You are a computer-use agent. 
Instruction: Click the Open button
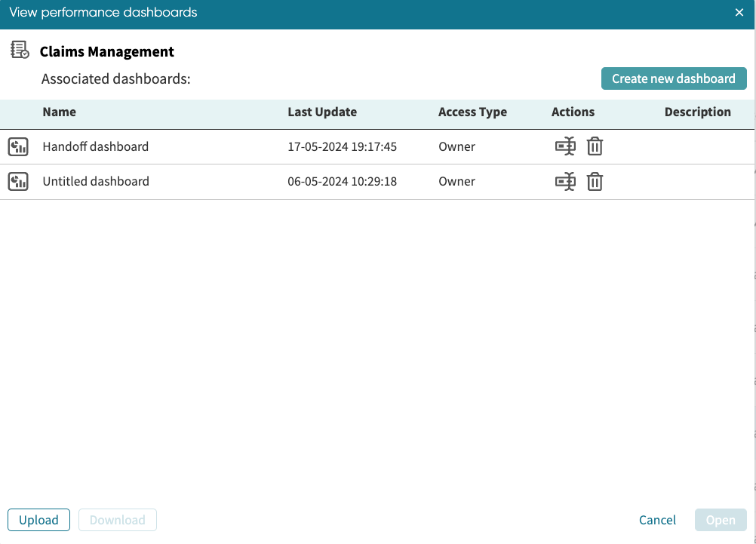(x=720, y=520)
